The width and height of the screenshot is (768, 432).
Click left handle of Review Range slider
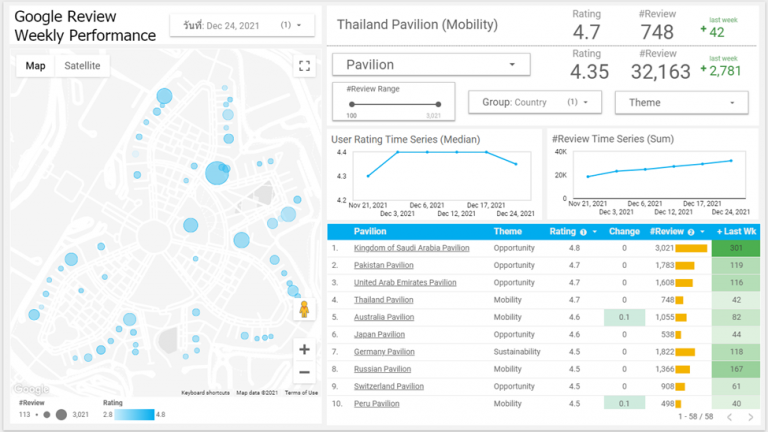[x=352, y=104]
